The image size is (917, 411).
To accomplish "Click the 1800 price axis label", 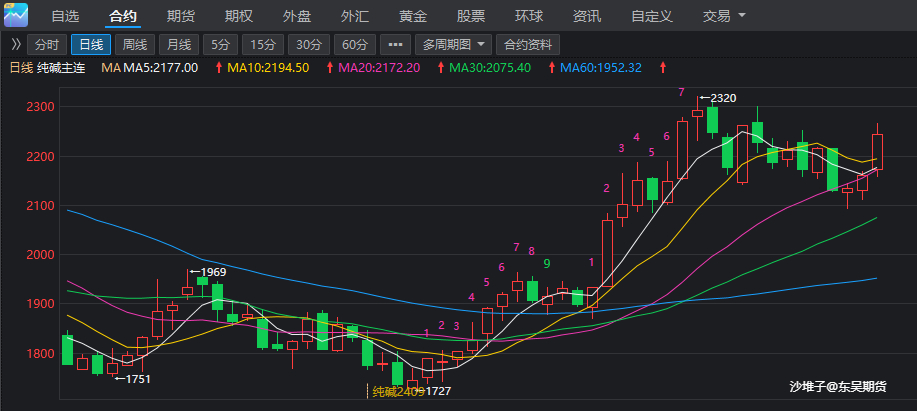I will click(40, 353).
